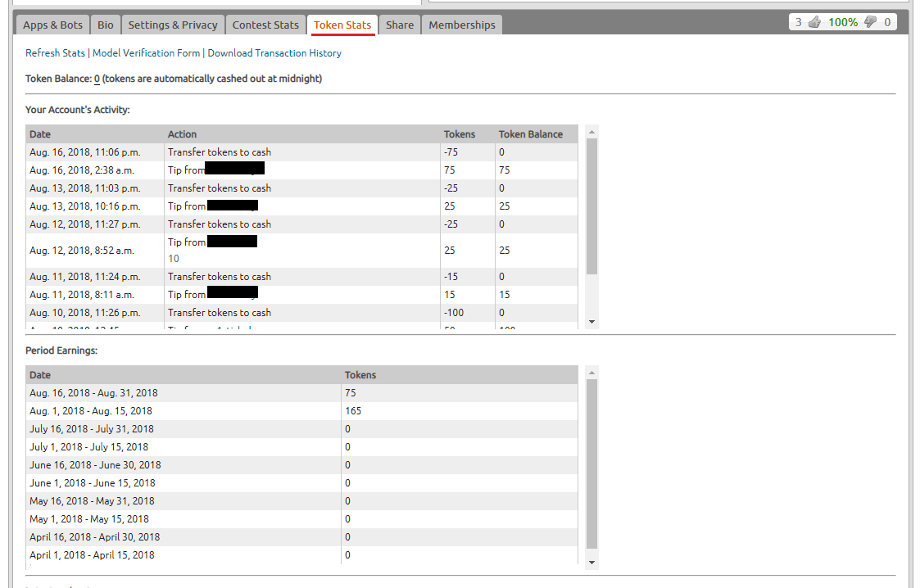This screenshot has width=920, height=588.
Task: Select the Token Stats tab
Action: 342,25
